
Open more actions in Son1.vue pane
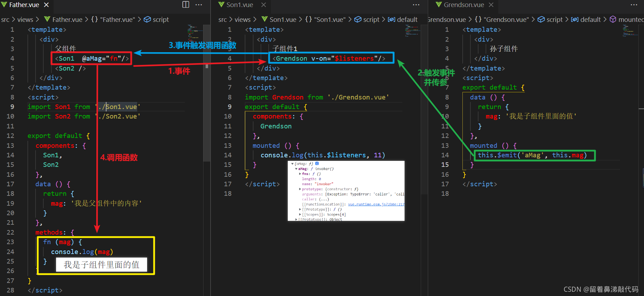[x=416, y=5]
